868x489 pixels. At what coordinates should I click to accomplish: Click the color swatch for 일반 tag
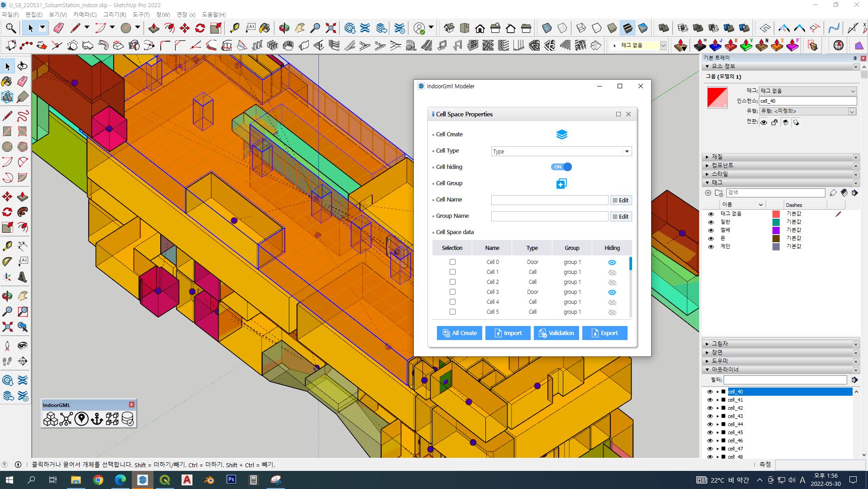(x=776, y=222)
